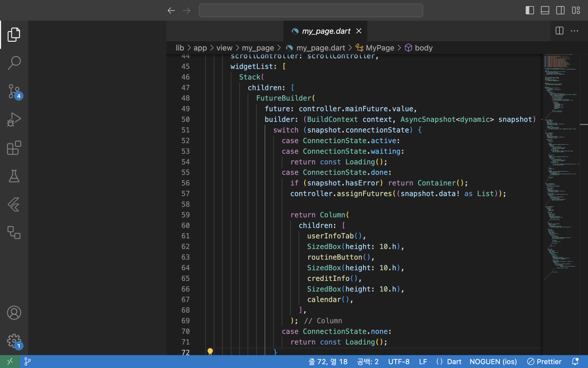Go back with the left arrow
This screenshot has width=588, height=368.
pos(171,10)
